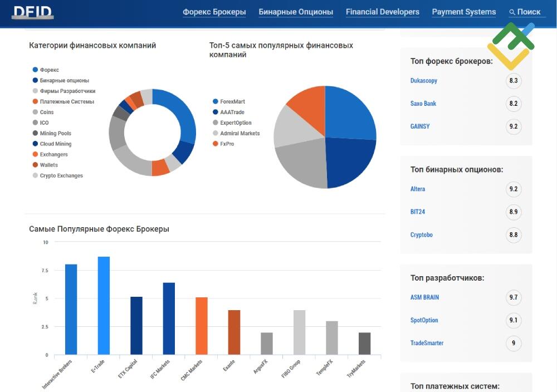Click the ETX Capital bar

pos(136,326)
